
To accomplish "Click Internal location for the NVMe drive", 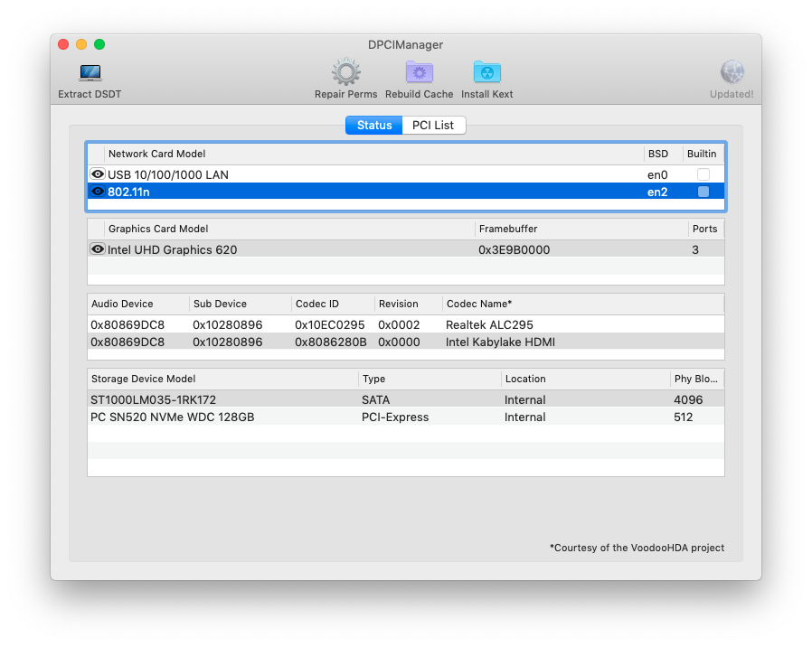I will click(x=524, y=417).
